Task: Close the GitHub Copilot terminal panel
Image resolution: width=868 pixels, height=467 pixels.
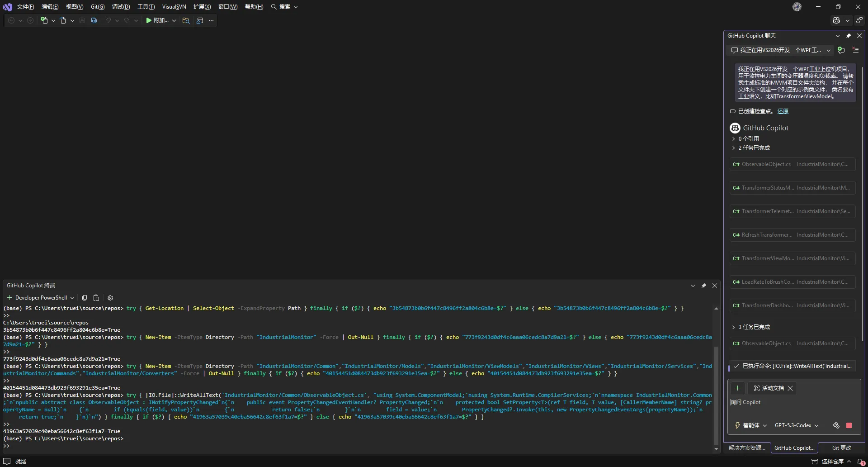Action: pyautogui.click(x=715, y=286)
